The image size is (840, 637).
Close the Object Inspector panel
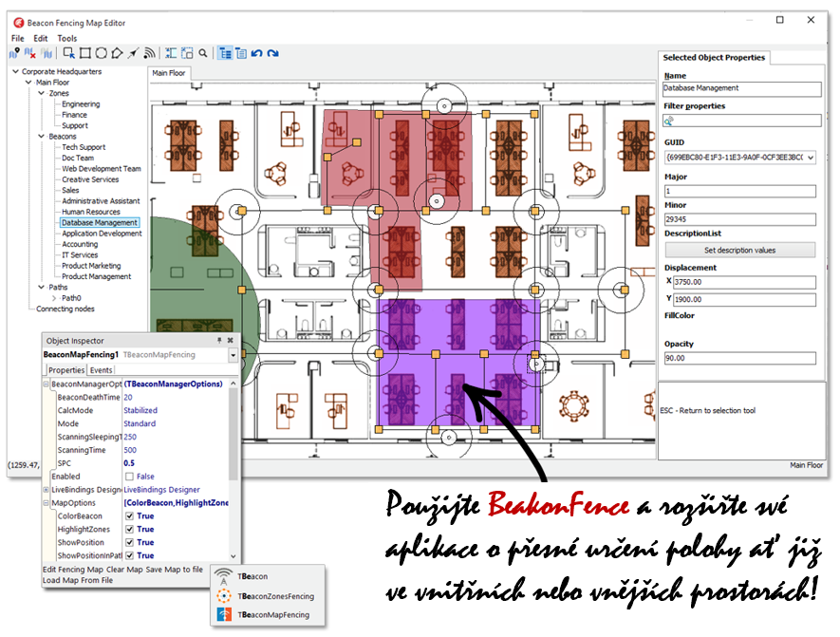pyautogui.click(x=231, y=340)
